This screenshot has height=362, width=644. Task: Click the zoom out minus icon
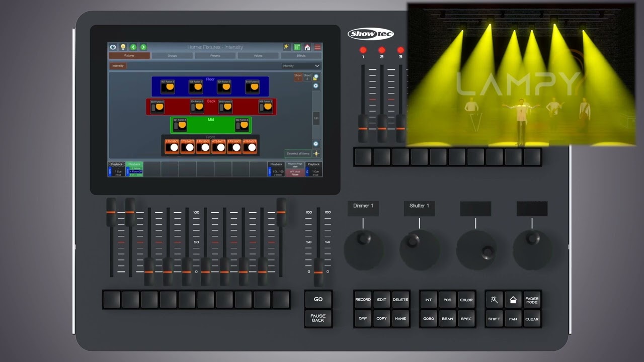point(316,144)
